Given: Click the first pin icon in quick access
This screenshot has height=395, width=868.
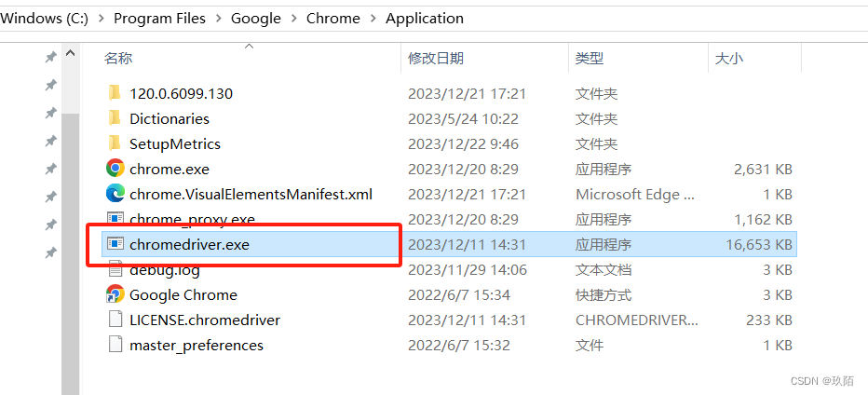Looking at the screenshot, I should (50, 57).
